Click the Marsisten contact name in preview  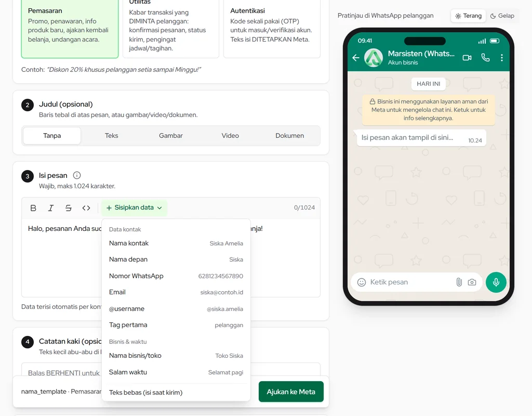(x=421, y=54)
